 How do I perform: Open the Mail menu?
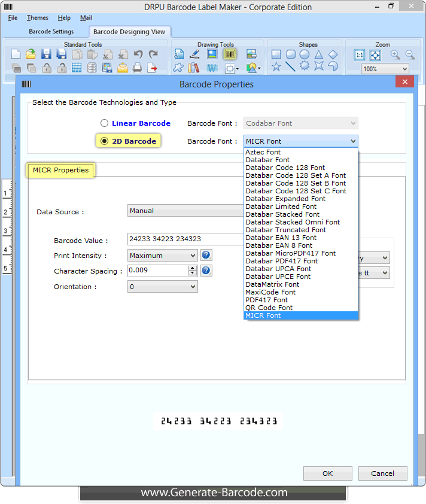tap(86, 18)
